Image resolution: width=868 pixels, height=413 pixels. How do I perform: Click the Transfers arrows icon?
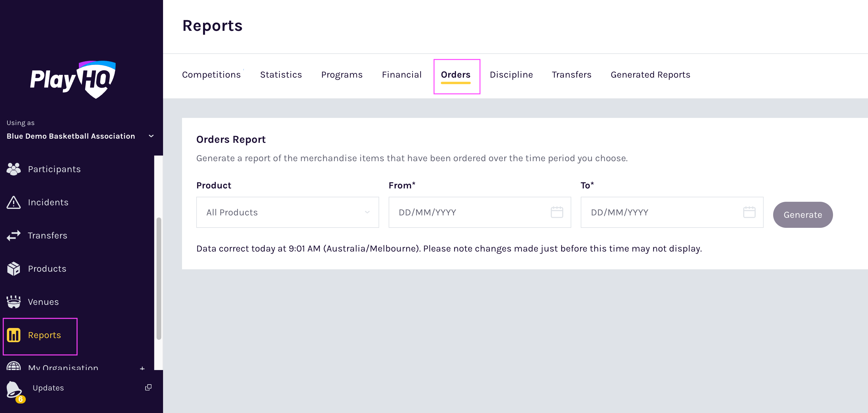click(13, 235)
